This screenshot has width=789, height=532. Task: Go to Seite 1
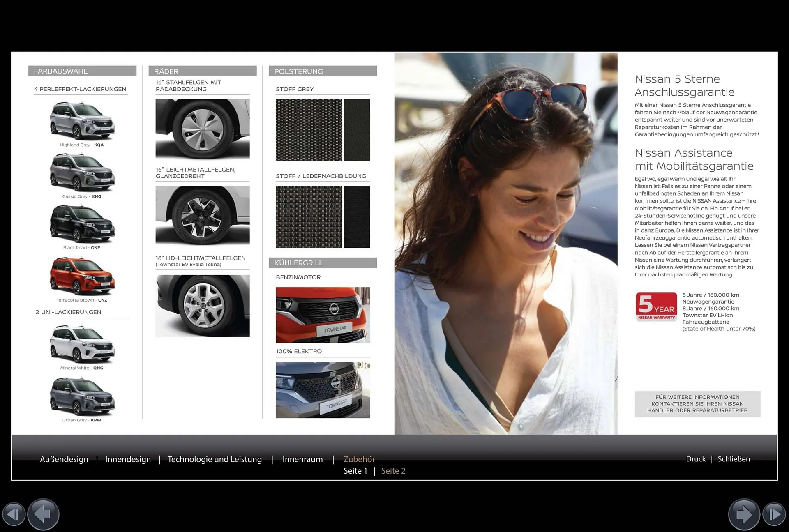tap(355, 471)
